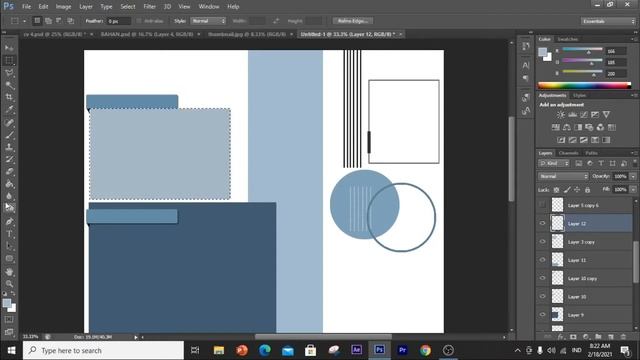The height and width of the screenshot is (360, 640).
Task: Add a layer mask
Action: tap(573, 337)
